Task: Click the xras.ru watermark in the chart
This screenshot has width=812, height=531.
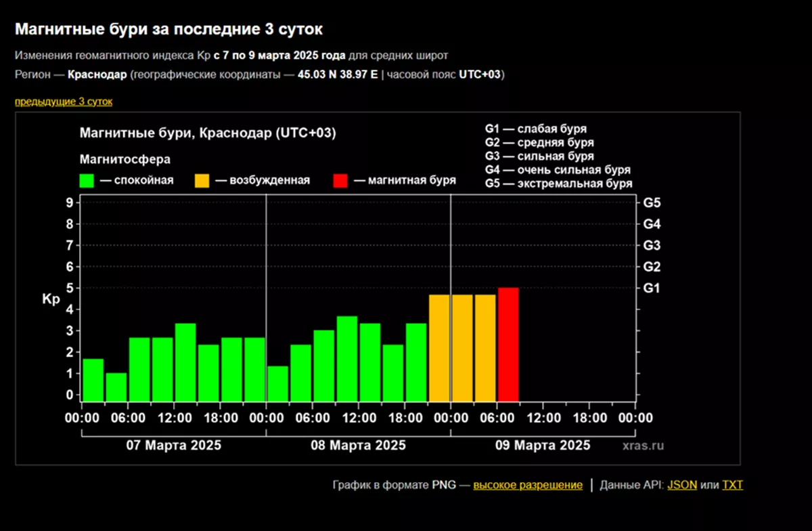Action: (643, 446)
